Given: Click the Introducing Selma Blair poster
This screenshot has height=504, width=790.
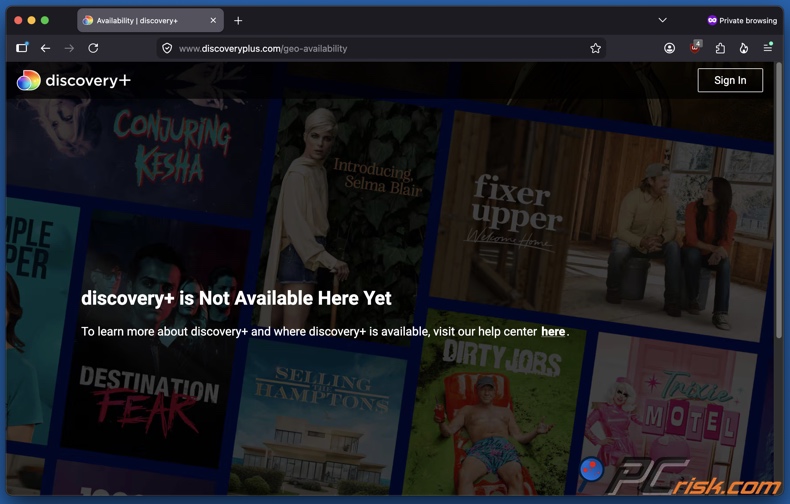Looking at the screenshot, I should point(348,219).
